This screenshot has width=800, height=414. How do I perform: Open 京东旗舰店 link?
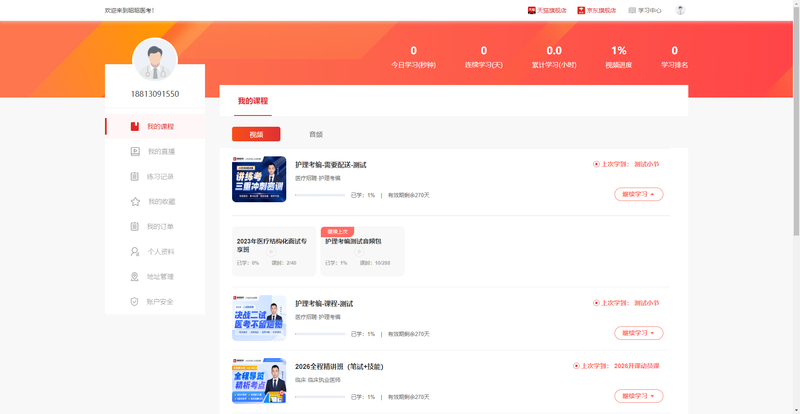[601, 10]
